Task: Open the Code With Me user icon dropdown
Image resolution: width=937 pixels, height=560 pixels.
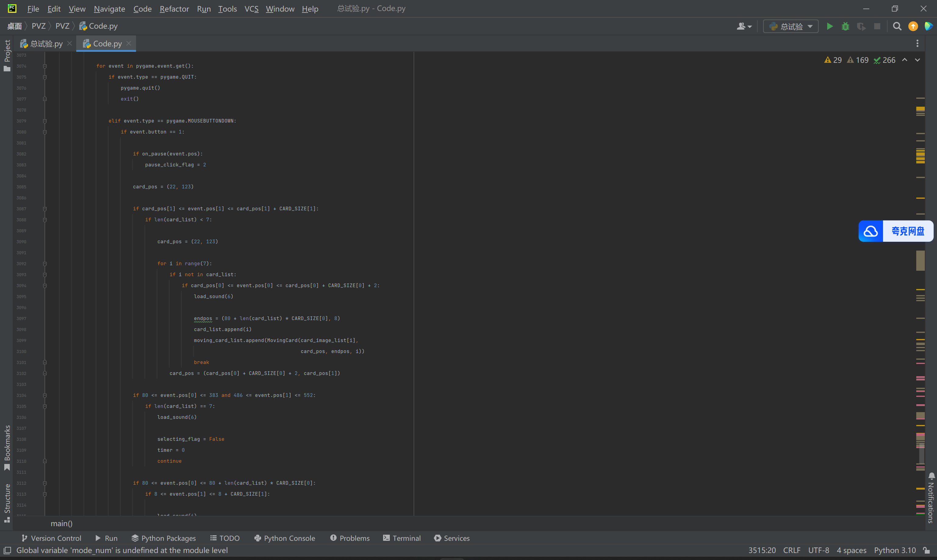Action: (744, 27)
